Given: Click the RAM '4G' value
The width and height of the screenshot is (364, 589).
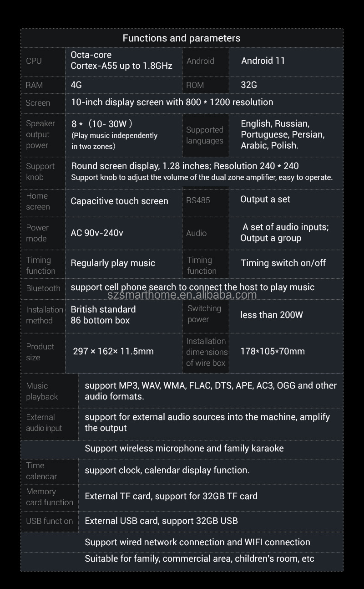Looking at the screenshot, I should [76, 85].
